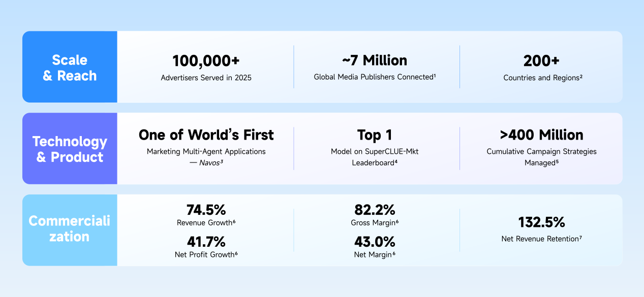
Task: Click the ~7 Million statistic
Action: click(x=375, y=61)
